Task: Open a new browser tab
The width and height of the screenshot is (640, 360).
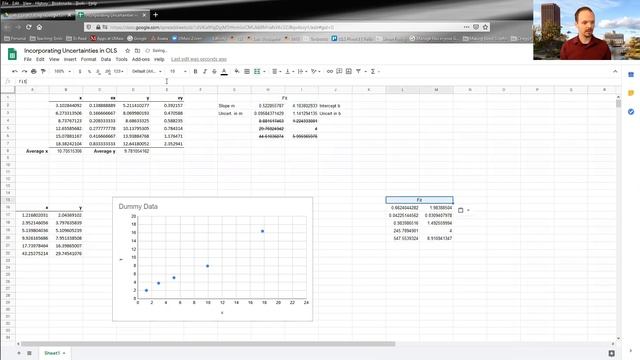Action: (x=156, y=15)
